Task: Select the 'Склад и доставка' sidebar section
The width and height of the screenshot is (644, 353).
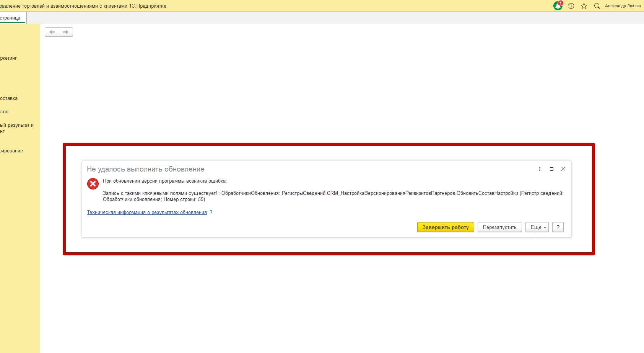Action: 9,98
